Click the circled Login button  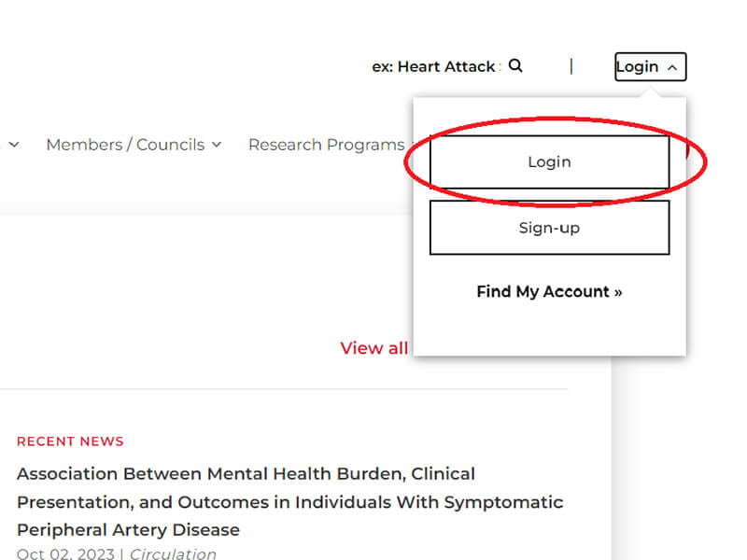pyautogui.click(x=549, y=161)
